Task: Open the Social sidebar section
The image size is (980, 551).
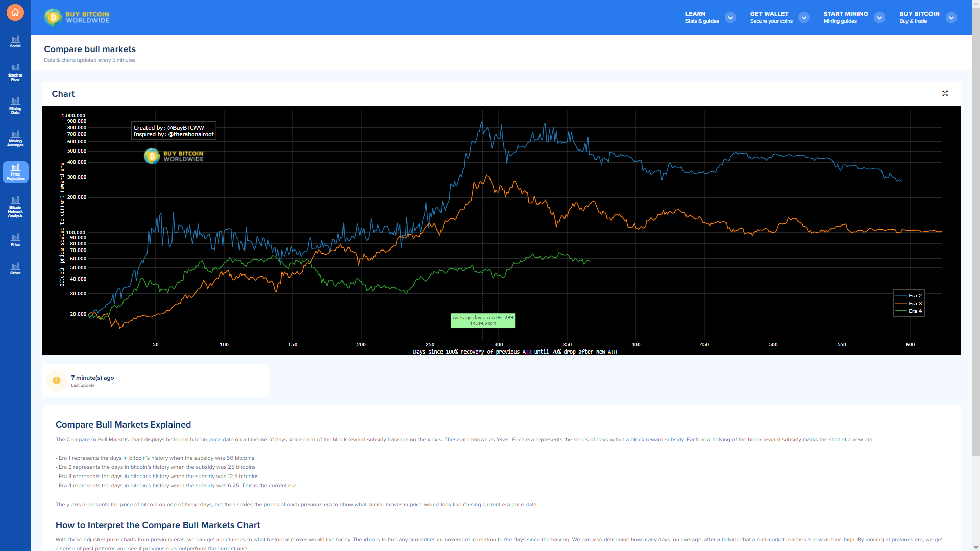Action: click(15, 42)
